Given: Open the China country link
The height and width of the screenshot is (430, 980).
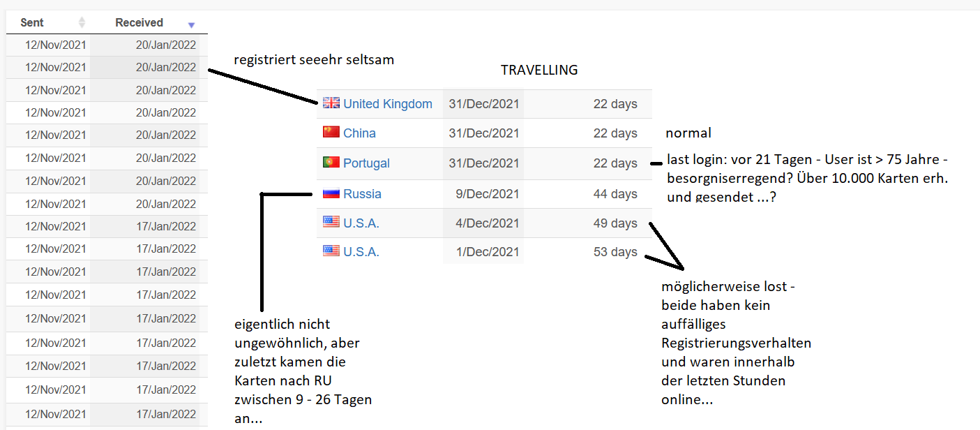Looking at the screenshot, I should [359, 133].
